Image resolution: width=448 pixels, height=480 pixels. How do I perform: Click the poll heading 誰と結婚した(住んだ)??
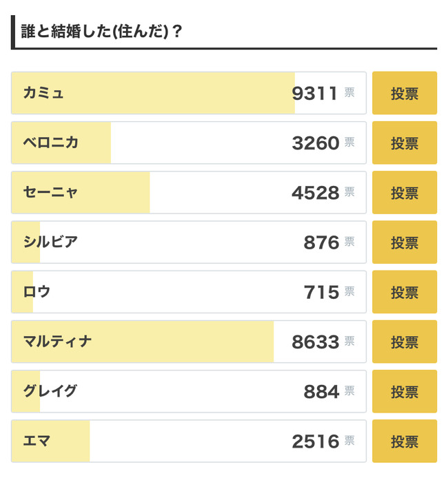tap(101, 31)
